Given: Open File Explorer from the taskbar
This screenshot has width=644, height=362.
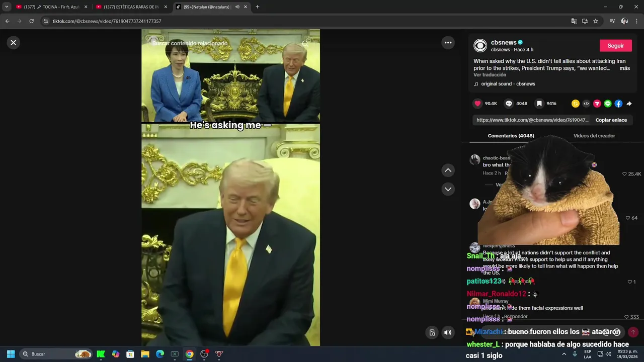Looking at the screenshot, I should click(145, 354).
